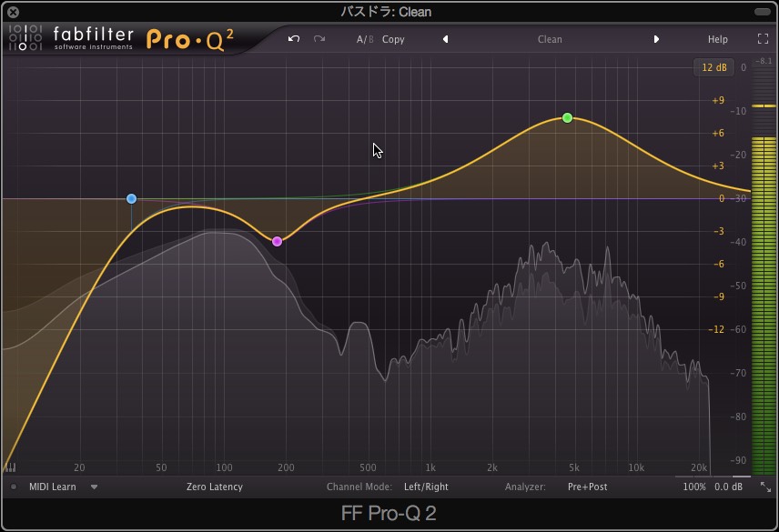This screenshot has width=779, height=532.
Task: Click the -12 gain scale label
Action: (x=716, y=329)
